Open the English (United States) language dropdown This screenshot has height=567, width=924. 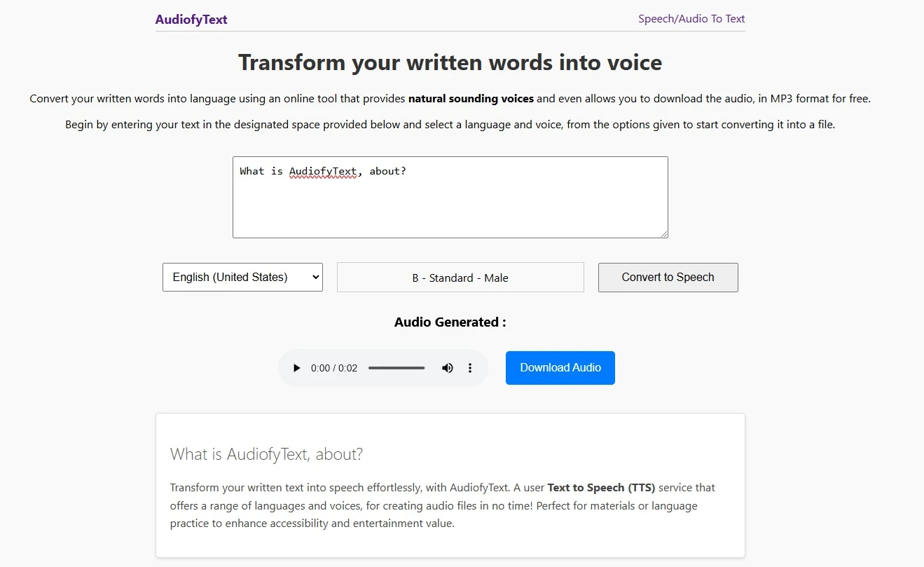pyautogui.click(x=242, y=277)
